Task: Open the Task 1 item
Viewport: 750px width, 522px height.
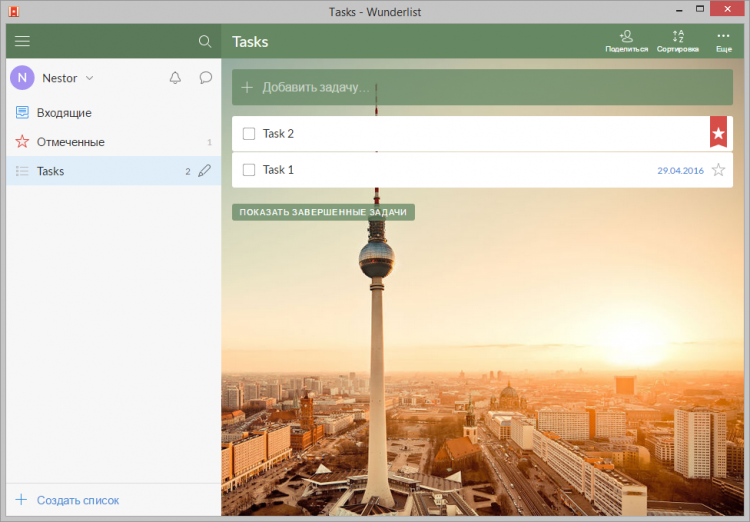Action: click(x=482, y=170)
